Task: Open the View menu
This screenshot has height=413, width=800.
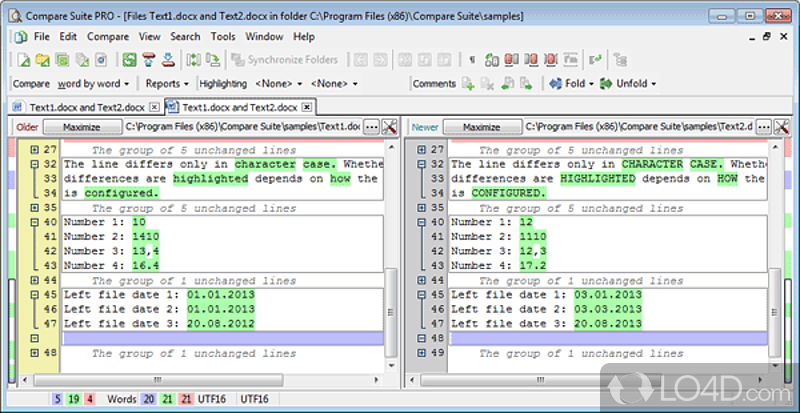Action: (149, 37)
